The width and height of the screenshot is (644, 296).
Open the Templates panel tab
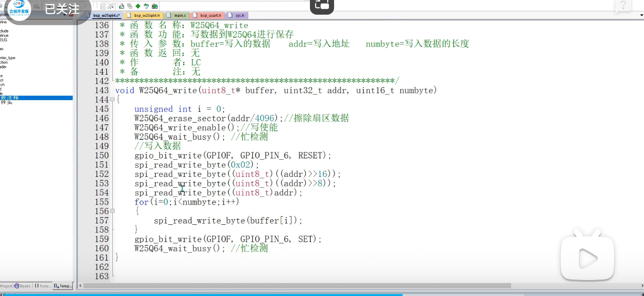pos(63,286)
